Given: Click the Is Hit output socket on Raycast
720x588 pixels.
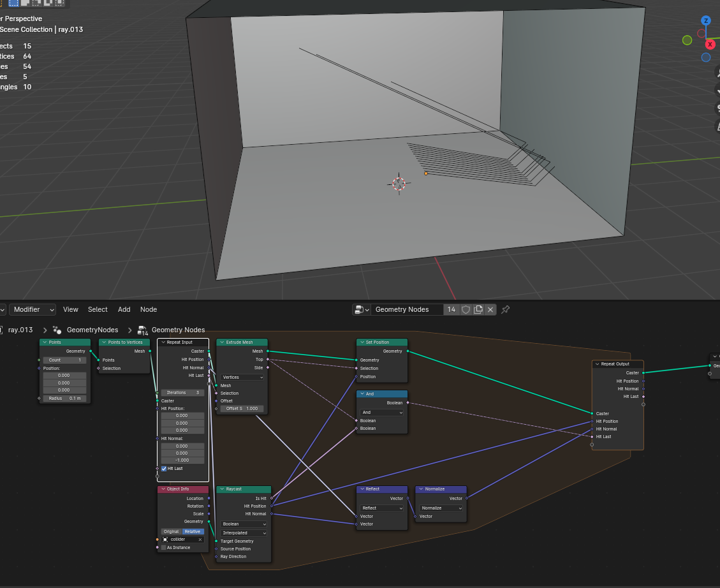Looking at the screenshot, I should pyautogui.click(x=272, y=498).
